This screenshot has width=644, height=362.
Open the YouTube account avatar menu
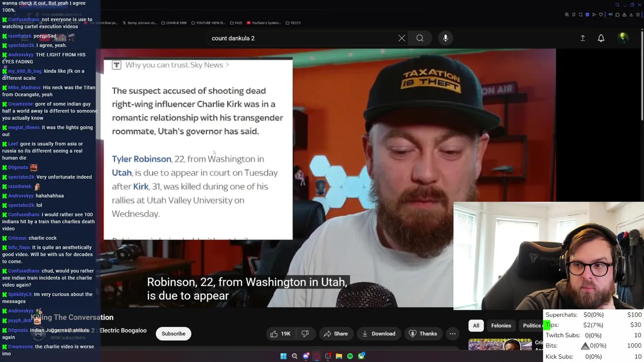(623, 38)
